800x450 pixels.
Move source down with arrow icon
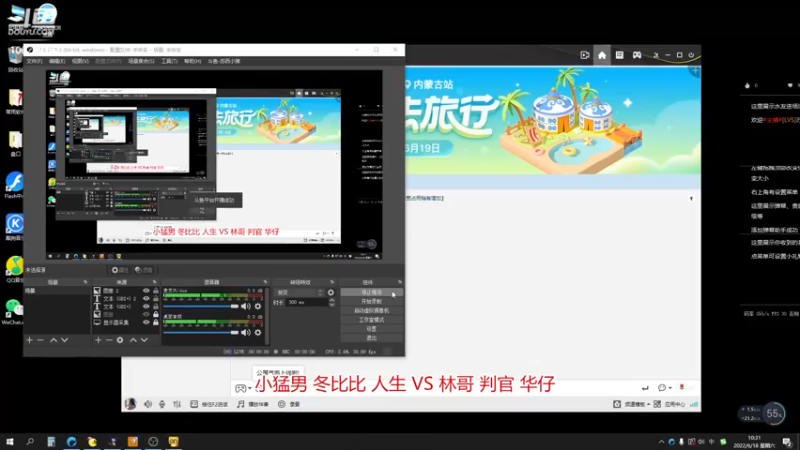[x=144, y=340]
